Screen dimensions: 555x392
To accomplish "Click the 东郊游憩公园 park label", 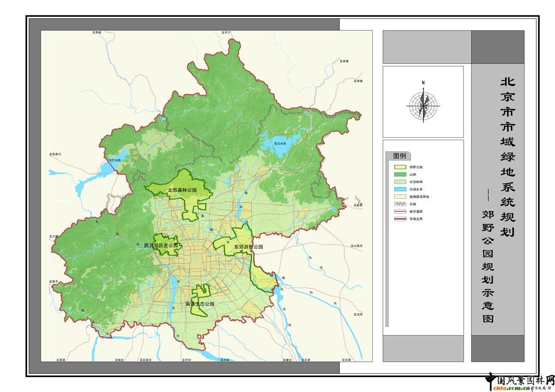I will 248,247.
